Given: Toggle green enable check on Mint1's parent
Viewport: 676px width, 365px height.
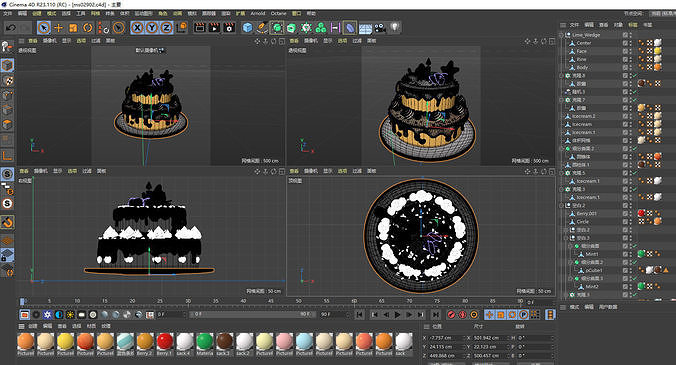Looking at the screenshot, I should click(635, 246).
